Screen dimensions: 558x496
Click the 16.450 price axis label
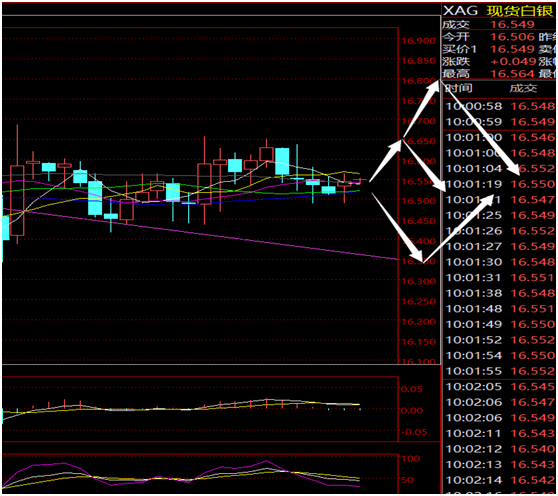(418, 221)
